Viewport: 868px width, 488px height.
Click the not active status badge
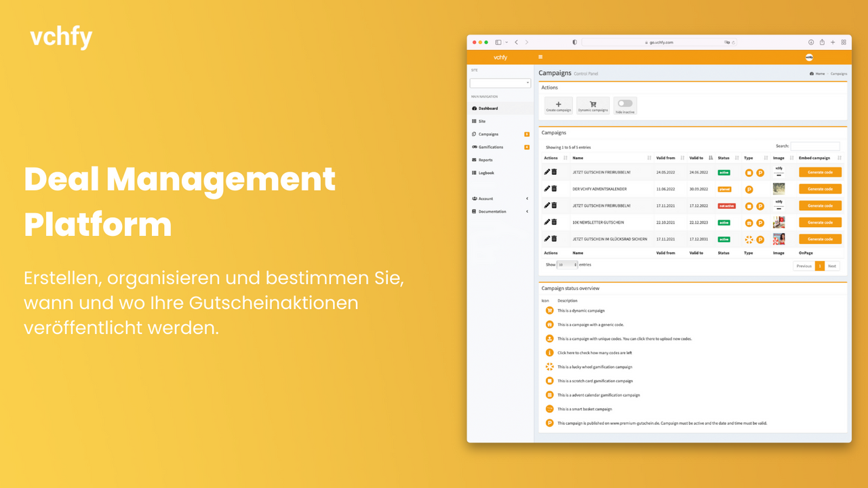click(x=727, y=205)
